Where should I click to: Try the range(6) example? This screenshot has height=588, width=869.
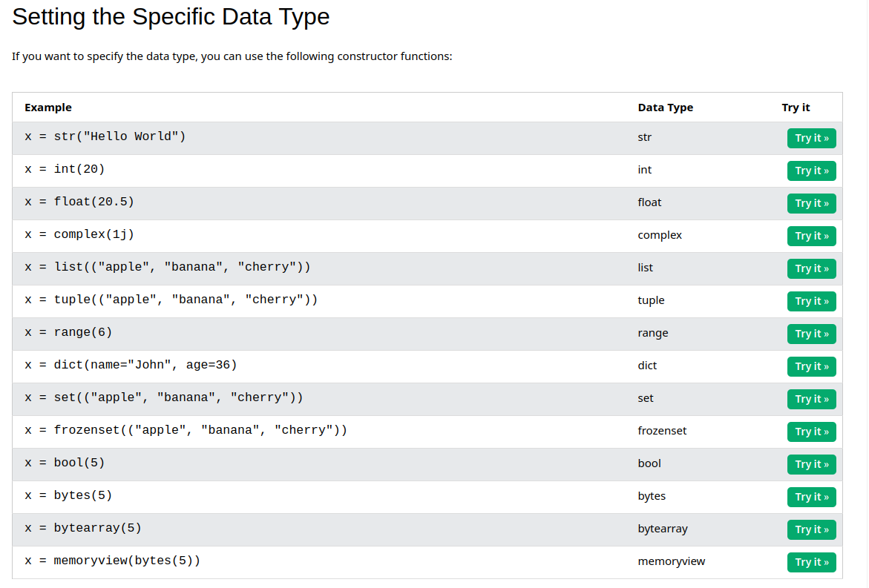click(811, 334)
